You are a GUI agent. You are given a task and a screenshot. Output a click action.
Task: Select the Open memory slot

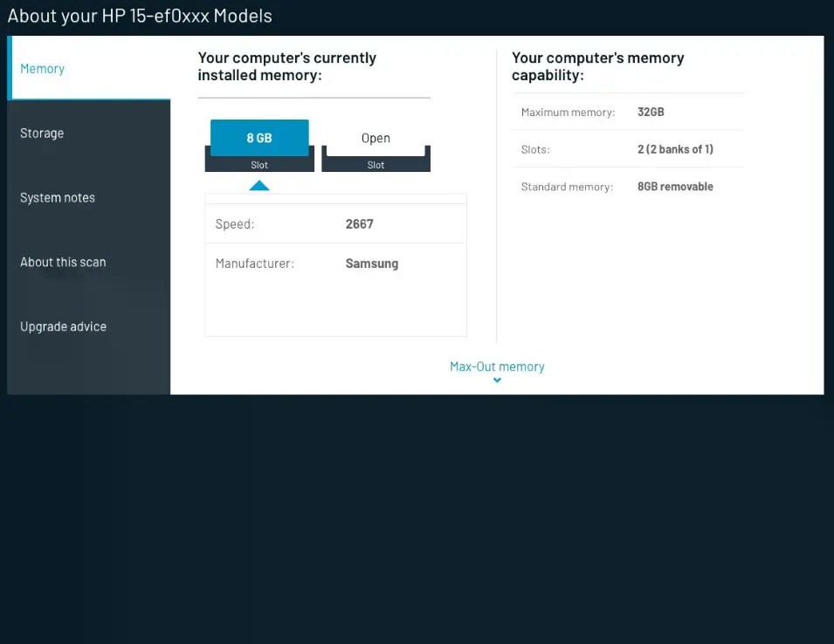tap(376, 145)
